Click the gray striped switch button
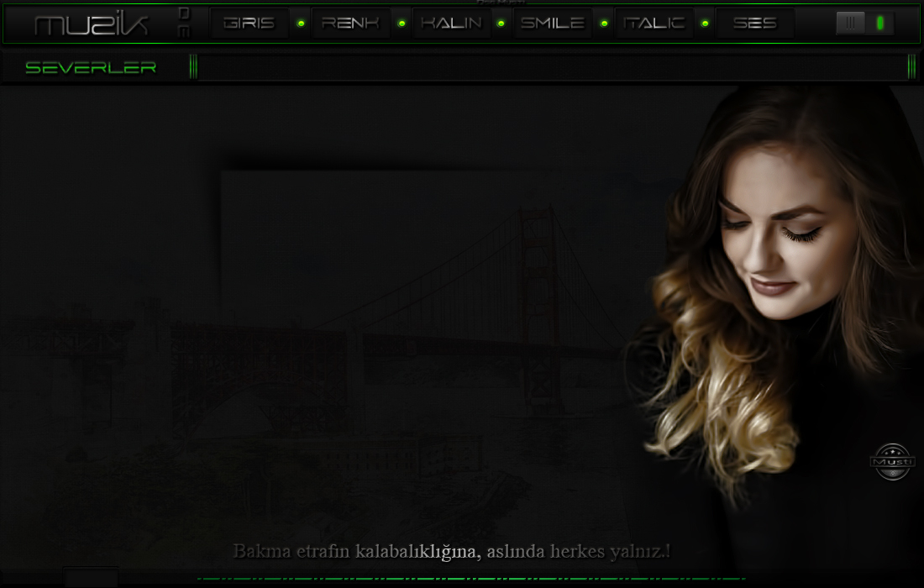 [x=850, y=23]
